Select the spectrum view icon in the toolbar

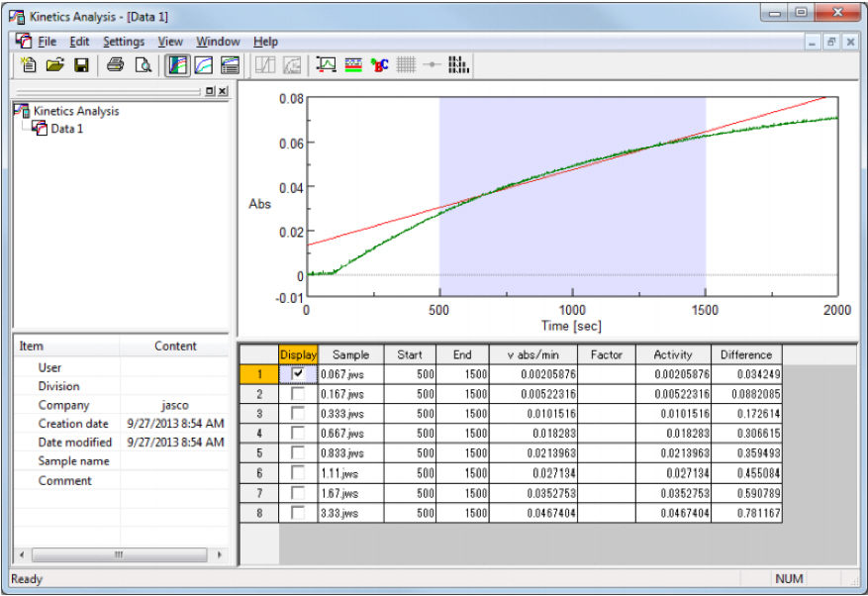click(x=177, y=65)
